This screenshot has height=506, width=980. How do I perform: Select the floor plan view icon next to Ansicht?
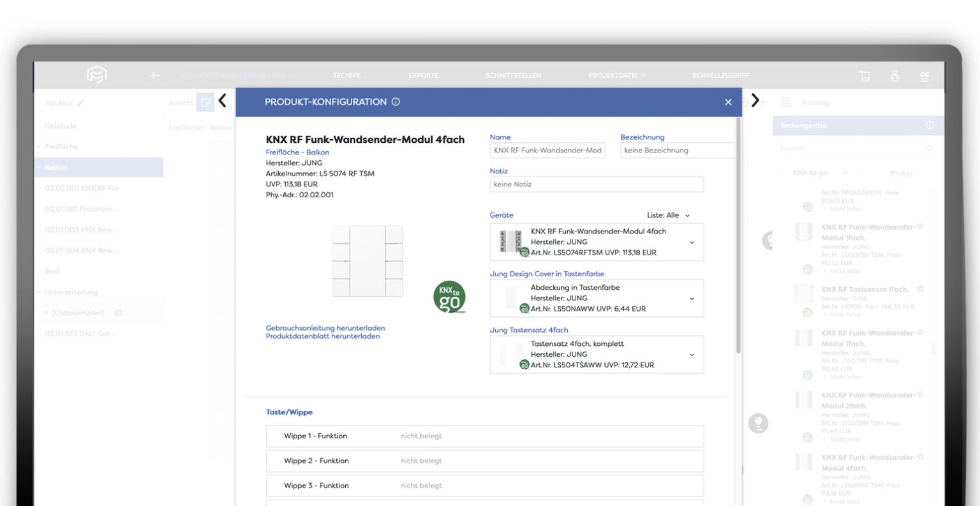pyautogui.click(x=206, y=103)
